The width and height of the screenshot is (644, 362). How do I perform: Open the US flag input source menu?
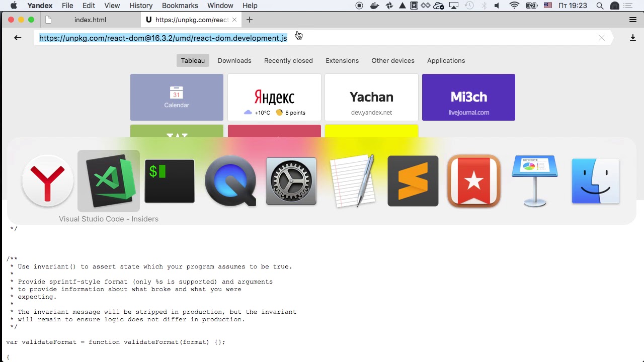(548, 6)
